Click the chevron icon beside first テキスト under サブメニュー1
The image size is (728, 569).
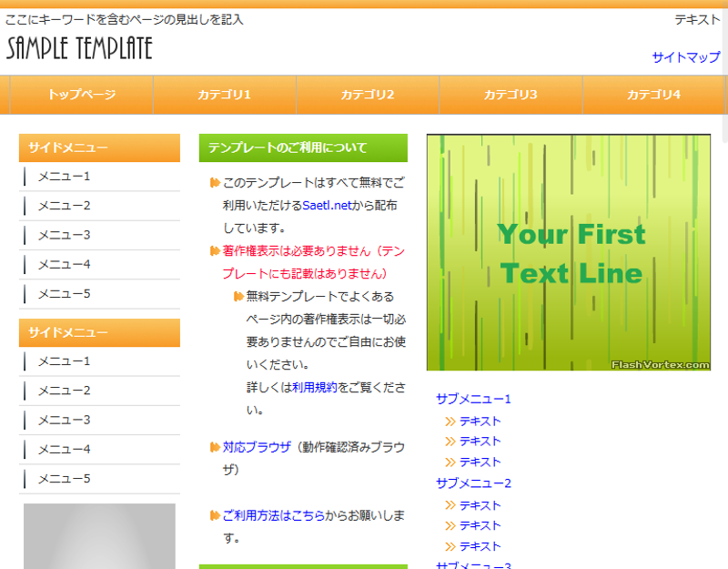point(450,422)
